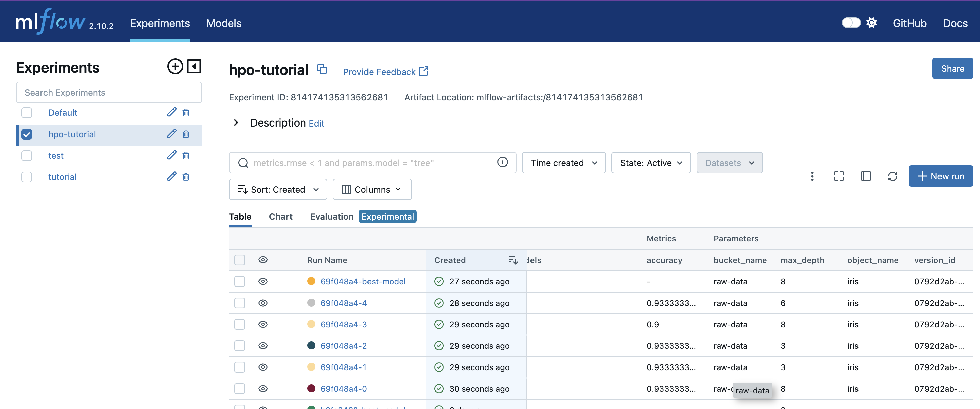
Task: Click the create new experiment plus icon
Action: pyautogui.click(x=175, y=67)
